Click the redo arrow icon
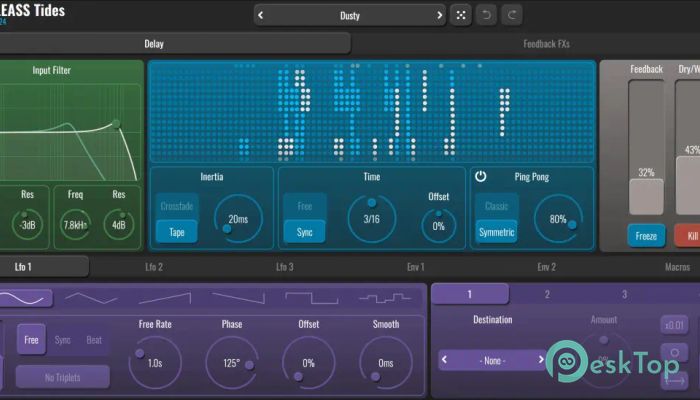The image size is (700, 400). tap(514, 15)
